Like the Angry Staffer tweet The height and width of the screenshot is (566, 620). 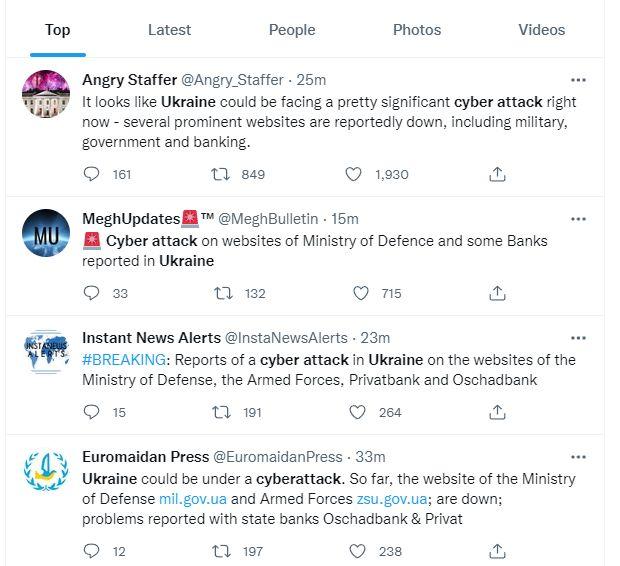tap(353, 174)
